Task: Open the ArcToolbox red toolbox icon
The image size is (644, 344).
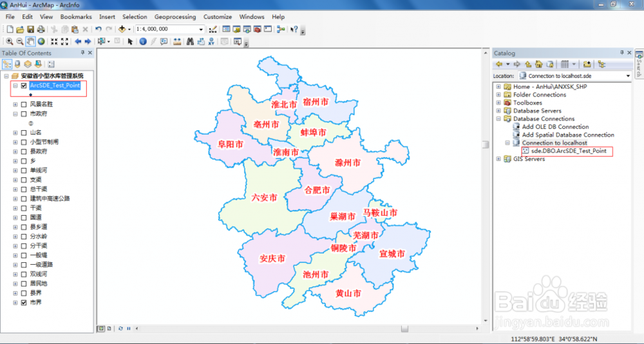Action: click(x=258, y=29)
